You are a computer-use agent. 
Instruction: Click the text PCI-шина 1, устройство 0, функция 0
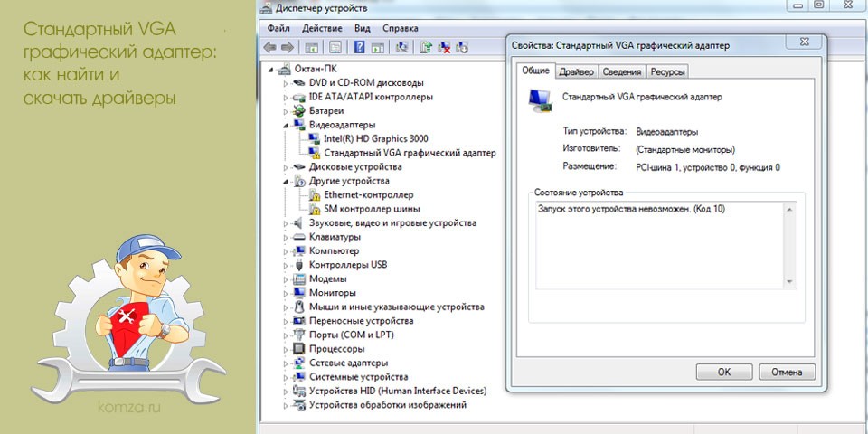click(x=708, y=167)
